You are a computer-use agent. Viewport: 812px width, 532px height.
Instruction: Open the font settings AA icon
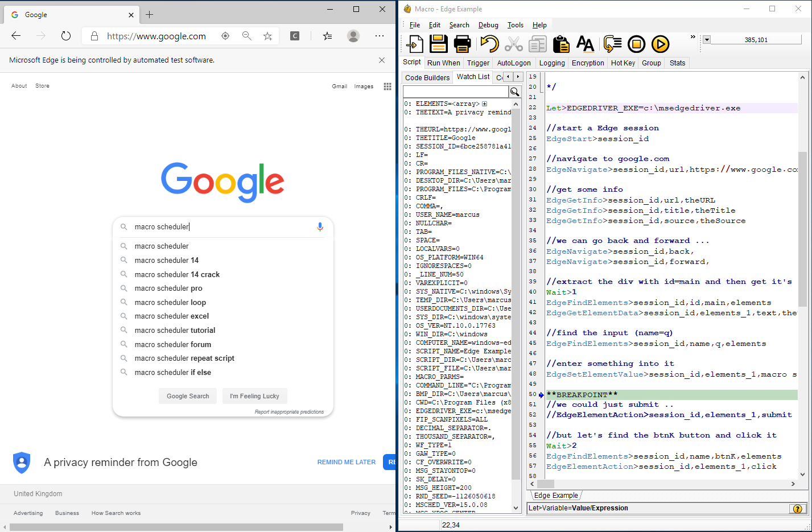pyautogui.click(x=585, y=44)
